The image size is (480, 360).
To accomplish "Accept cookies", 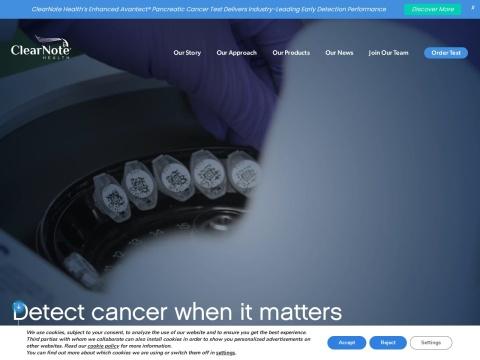I will pyautogui.click(x=347, y=343).
